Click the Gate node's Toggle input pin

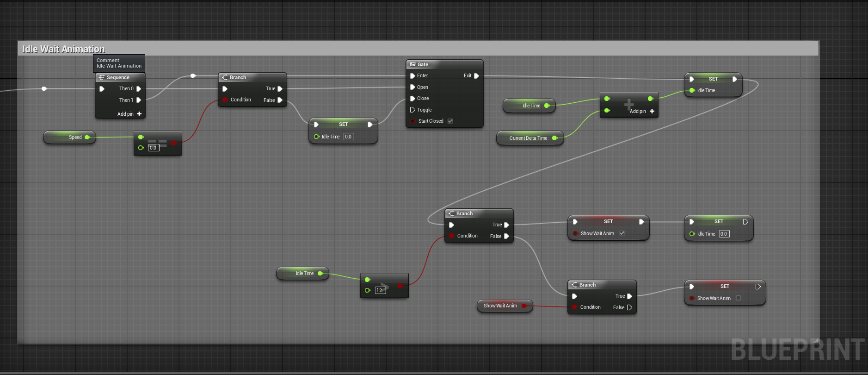(412, 110)
